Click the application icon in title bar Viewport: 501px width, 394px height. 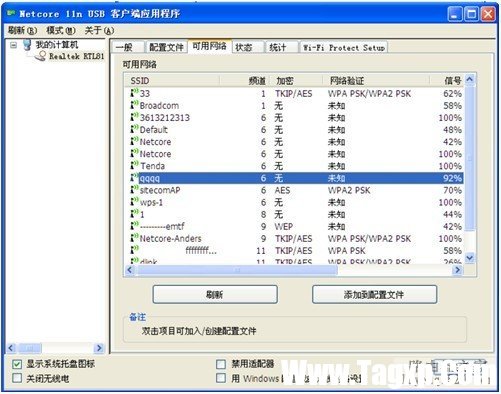(11, 13)
